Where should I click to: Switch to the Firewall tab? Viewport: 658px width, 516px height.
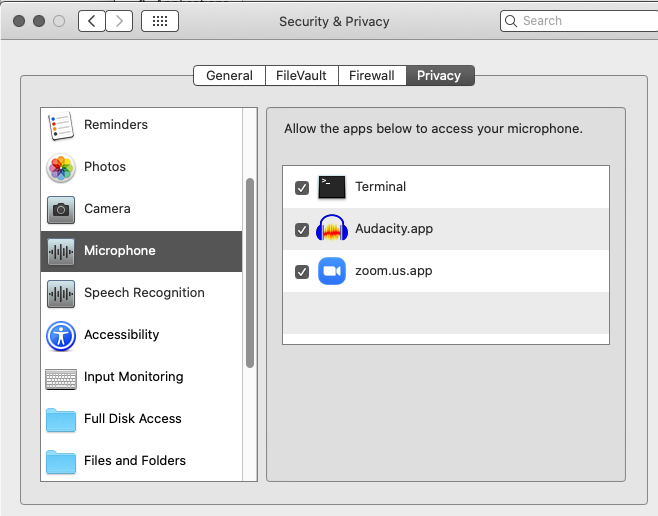click(x=372, y=76)
